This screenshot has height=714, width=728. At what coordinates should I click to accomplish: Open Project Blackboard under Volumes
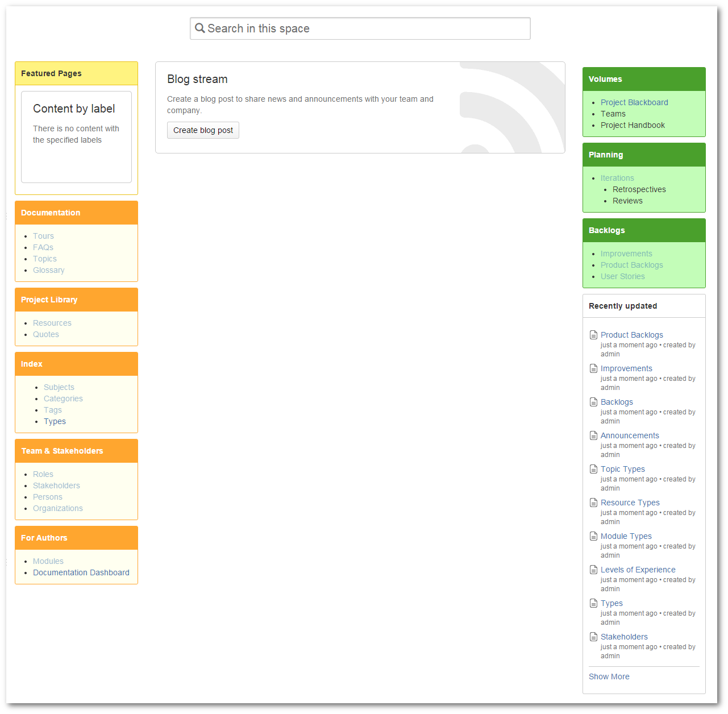point(634,102)
